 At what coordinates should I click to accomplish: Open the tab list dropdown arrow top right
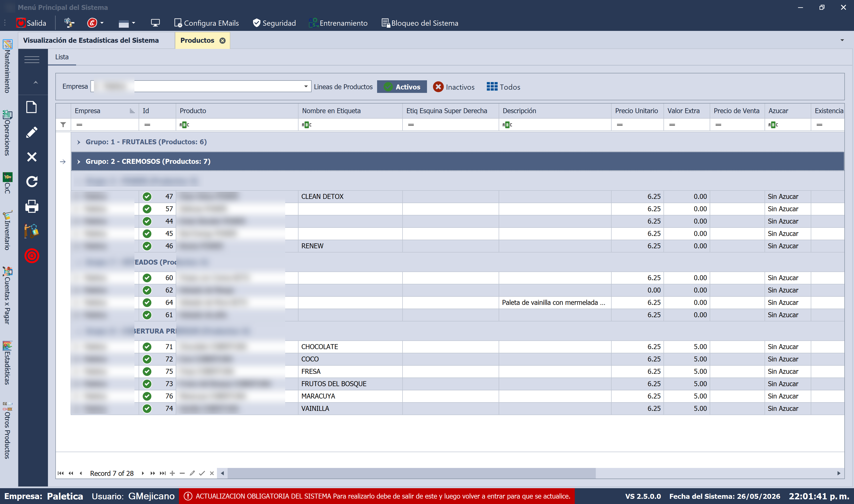pos(842,40)
